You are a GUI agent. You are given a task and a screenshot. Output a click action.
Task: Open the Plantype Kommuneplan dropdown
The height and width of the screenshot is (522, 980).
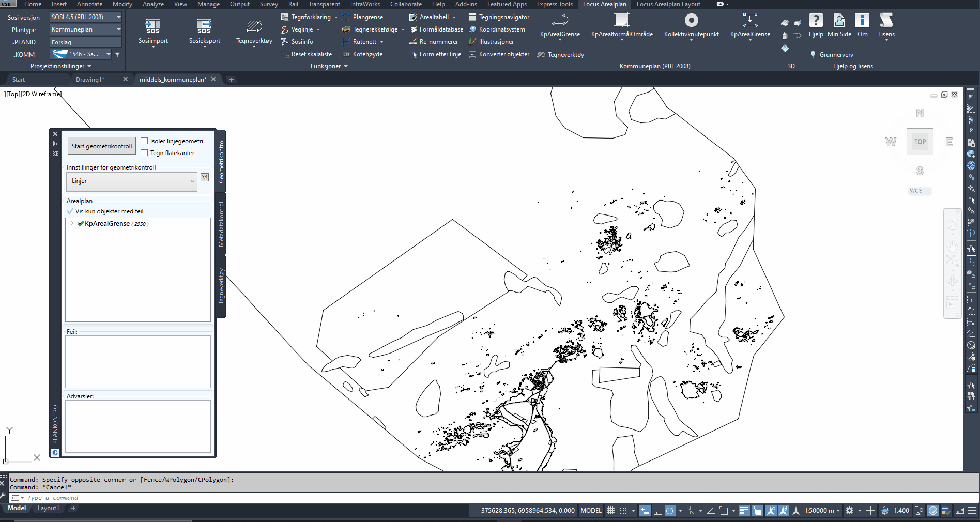point(86,29)
